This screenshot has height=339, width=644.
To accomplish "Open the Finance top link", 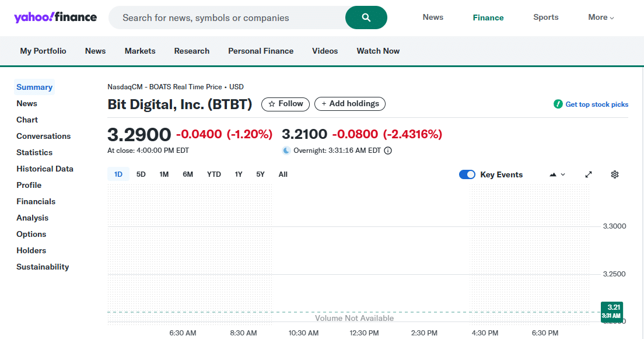I will (488, 18).
